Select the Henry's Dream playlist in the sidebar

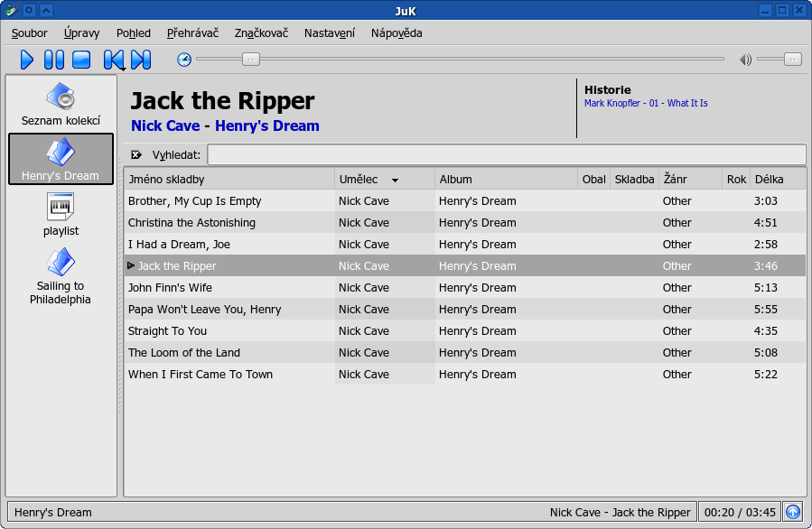[x=61, y=159]
